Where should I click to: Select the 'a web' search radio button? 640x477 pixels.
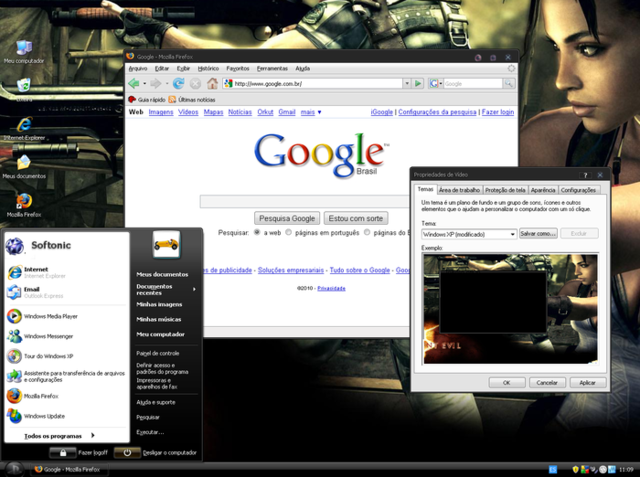coord(256,232)
